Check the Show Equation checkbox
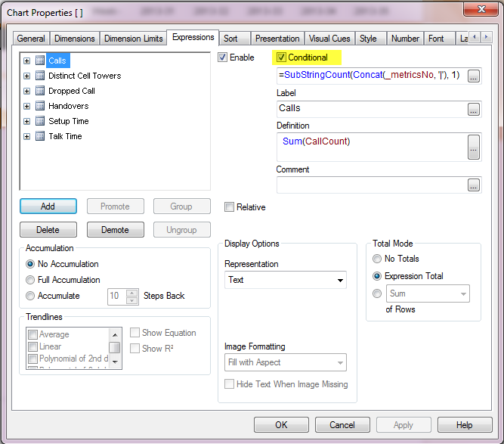The image size is (504, 444). [135, 333]
